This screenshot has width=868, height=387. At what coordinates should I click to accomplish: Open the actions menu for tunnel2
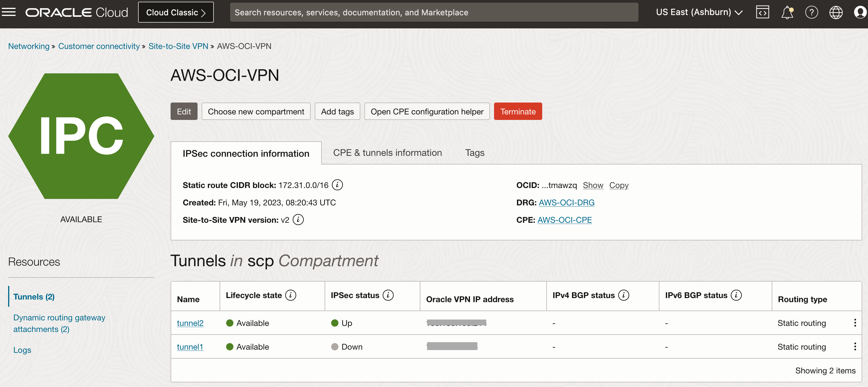855,323
